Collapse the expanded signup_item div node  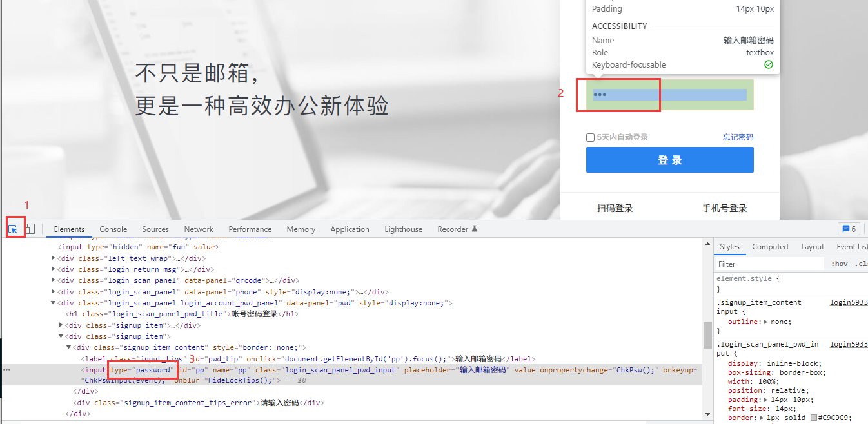pyautogui.click(x=61, y=336)
